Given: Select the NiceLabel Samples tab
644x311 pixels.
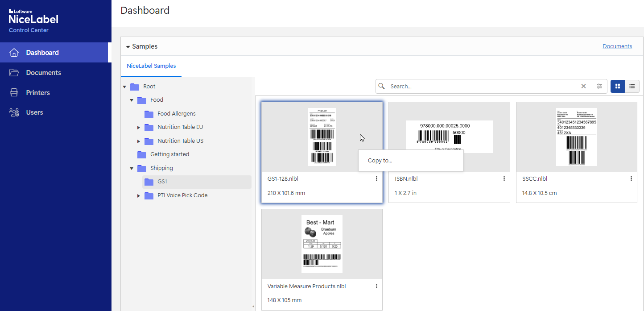Looking at the screenshot, I should pos(151,66).
